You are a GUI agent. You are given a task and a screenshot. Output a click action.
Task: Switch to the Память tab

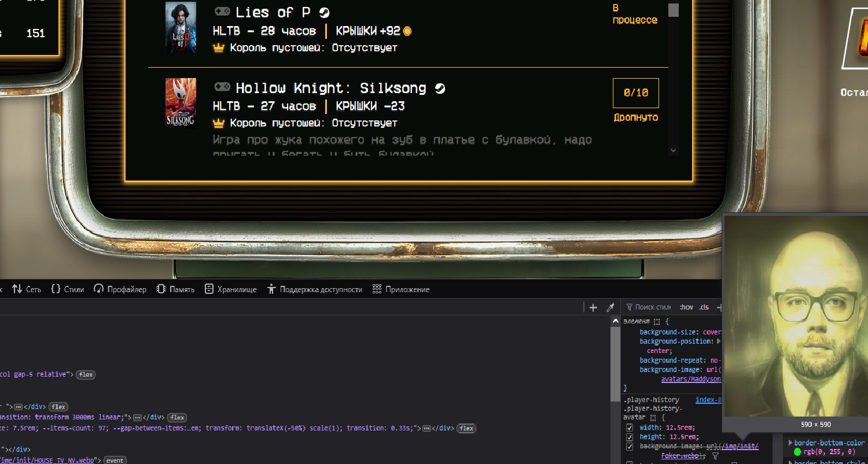[175, 289]
